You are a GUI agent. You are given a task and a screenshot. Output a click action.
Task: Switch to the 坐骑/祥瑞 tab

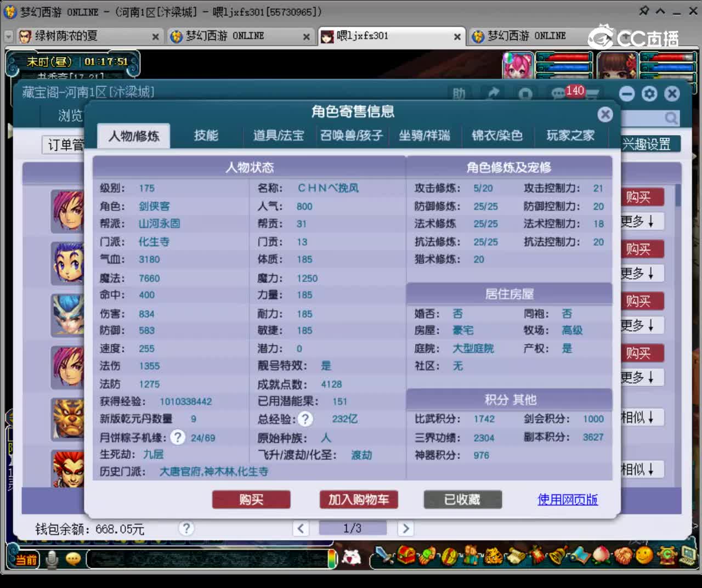425,136
